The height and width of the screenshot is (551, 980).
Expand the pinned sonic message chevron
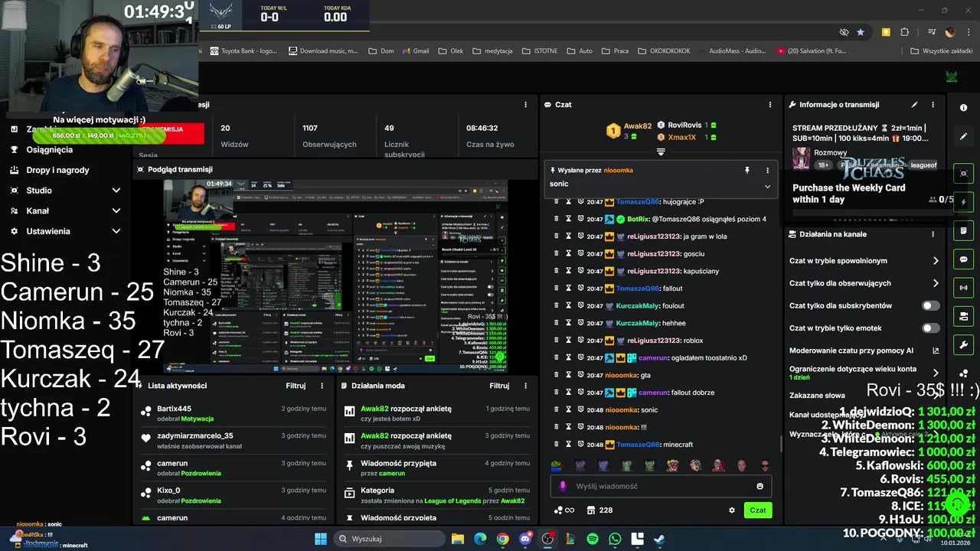pos(767,186)
